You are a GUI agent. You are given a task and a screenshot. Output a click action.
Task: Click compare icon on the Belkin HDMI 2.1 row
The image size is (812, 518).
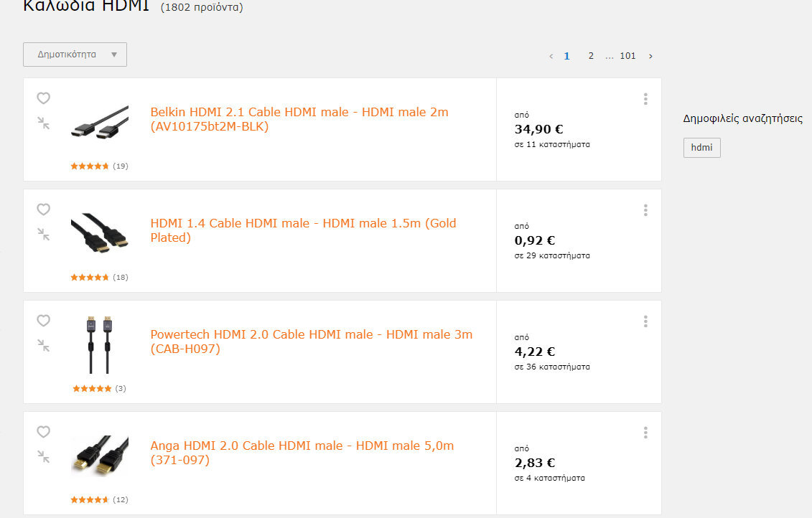point(44,123)
